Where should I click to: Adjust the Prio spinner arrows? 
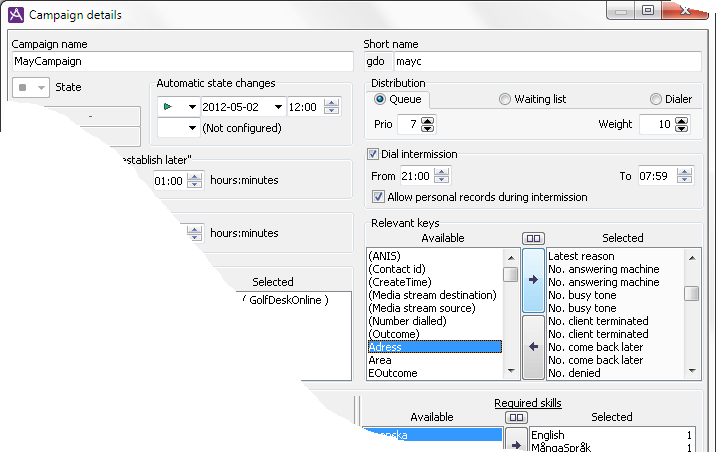click(x=429, y=124)
